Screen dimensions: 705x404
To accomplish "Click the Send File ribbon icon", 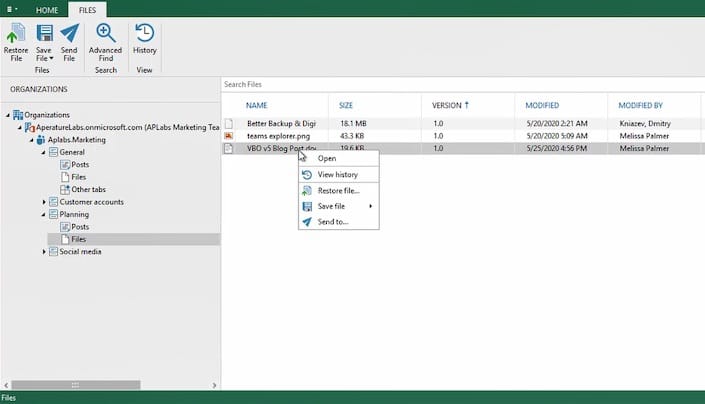I will [69, 34].
